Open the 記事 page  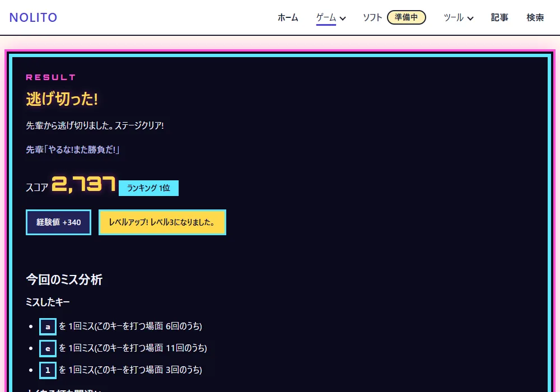[x=500, y=17]
